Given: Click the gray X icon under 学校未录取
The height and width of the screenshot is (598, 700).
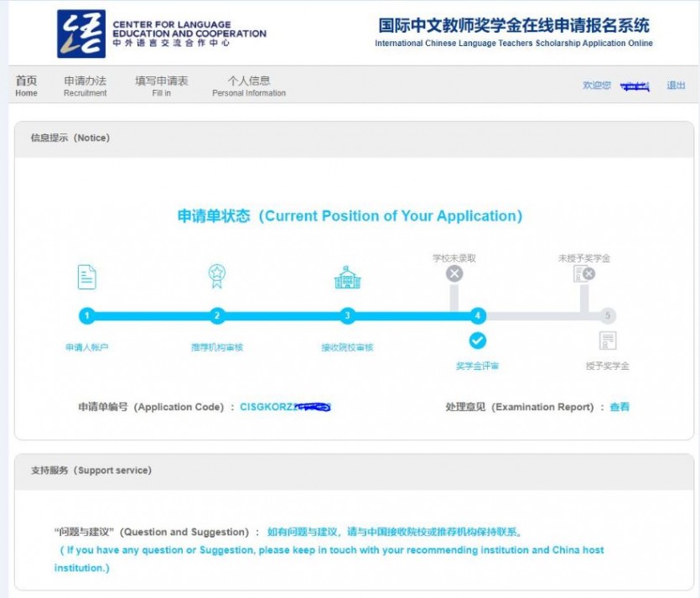Looking at the screenshot, I should click(x=454, y=273).
